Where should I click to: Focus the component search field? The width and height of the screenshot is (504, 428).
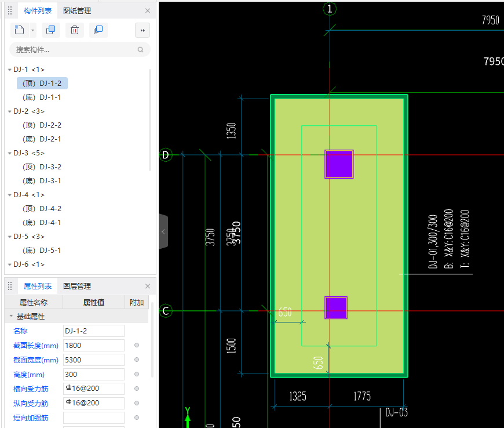pos(80,49)
